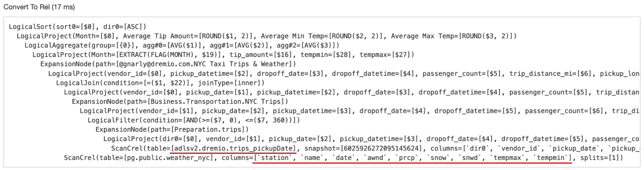Click the Convert To Rel heading
The image size is (644, 170).
coord(39,7)
